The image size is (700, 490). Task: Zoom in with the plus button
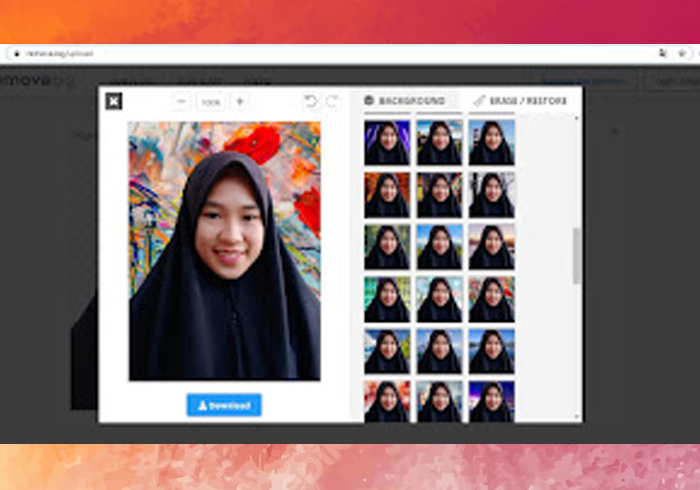pyautogui.click(x=240, y=102)
